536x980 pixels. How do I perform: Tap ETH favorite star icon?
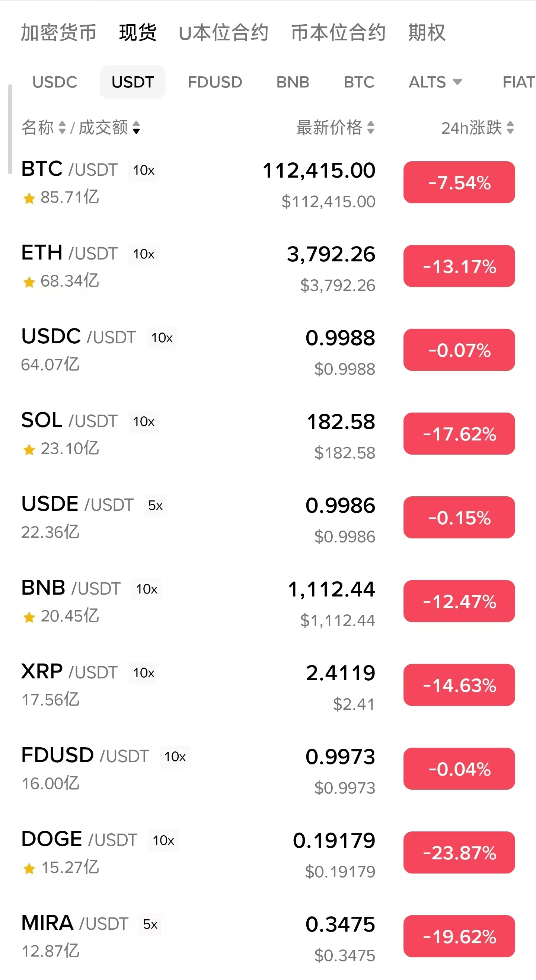[29, 282]
